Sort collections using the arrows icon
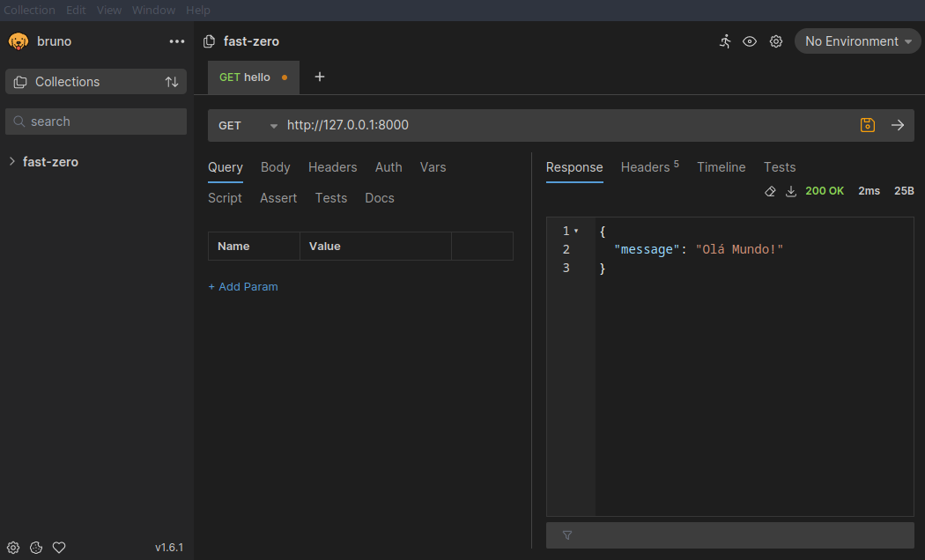The image size is (925, 560). [x=172, y=82]
